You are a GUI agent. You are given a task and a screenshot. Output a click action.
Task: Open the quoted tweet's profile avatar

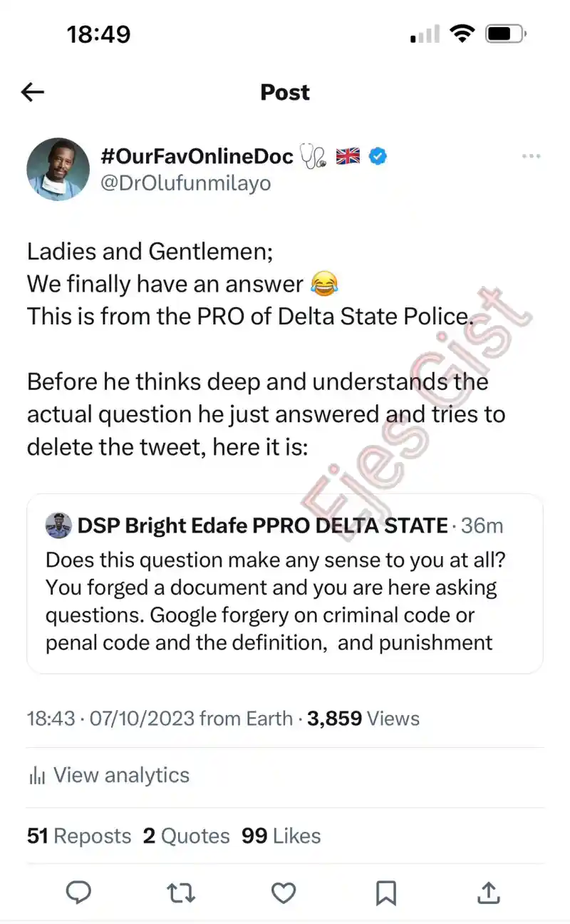(58, 525)
